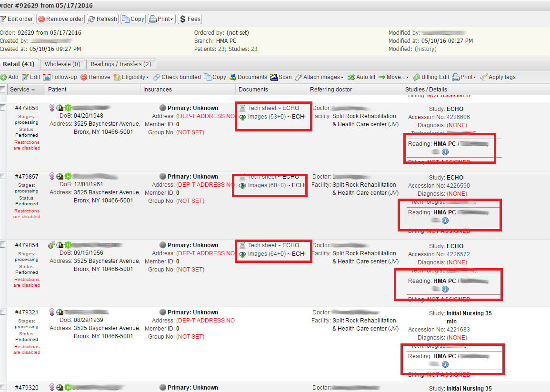
Task: Open Tech sheet ~ ECHO for #479858
Action: (x=274, y=108)
